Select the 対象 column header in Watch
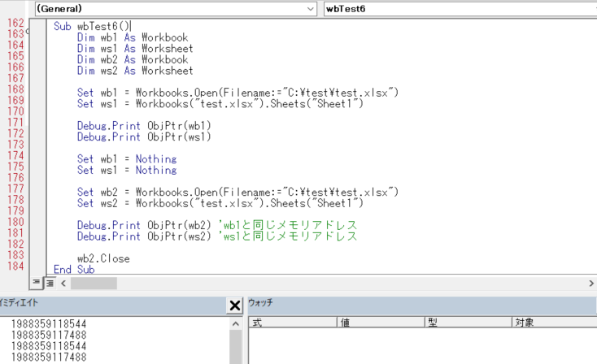The width and height of the screenshot is (597, 364). [x=555, y=323]
